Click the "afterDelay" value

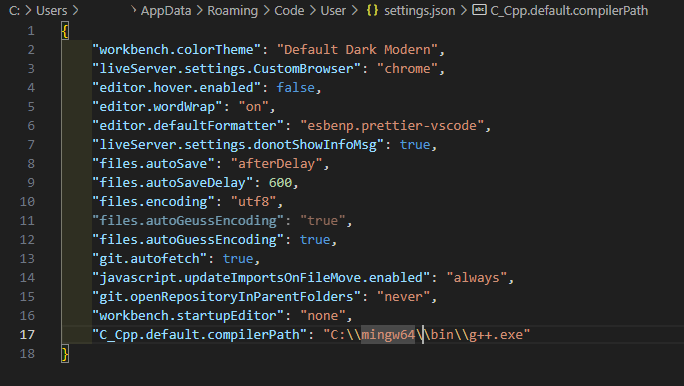click(x=277, y=164)
